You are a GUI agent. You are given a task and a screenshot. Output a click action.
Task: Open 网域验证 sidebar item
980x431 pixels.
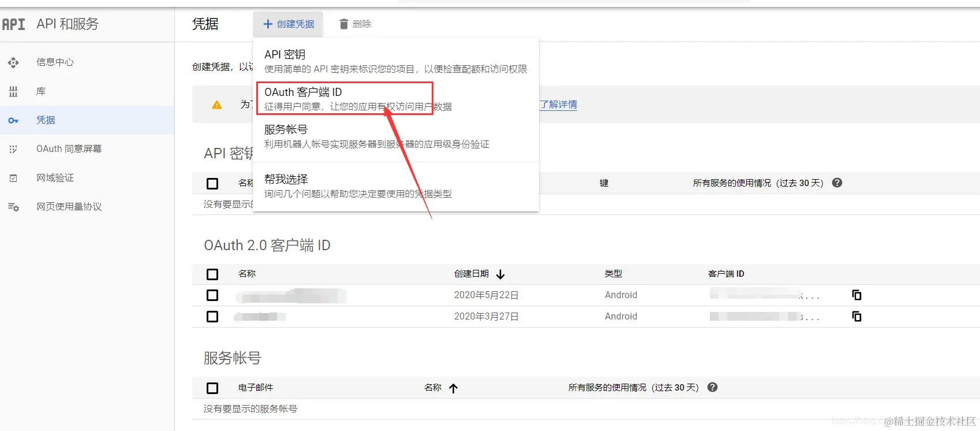click(87, 178)
